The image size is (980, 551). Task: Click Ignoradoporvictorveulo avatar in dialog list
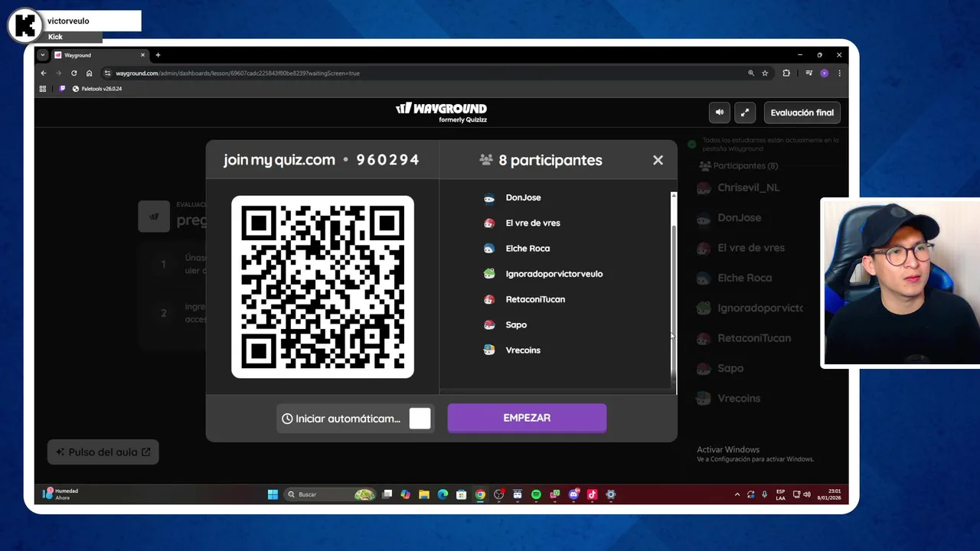pos(489,274)
